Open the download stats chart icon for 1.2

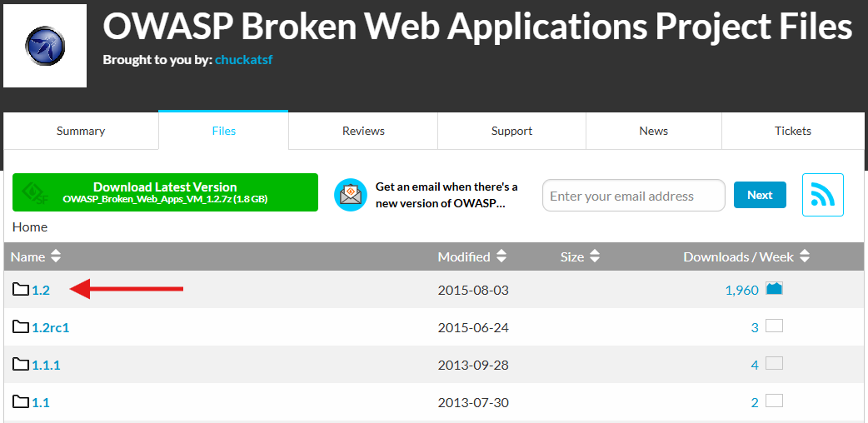774,288
